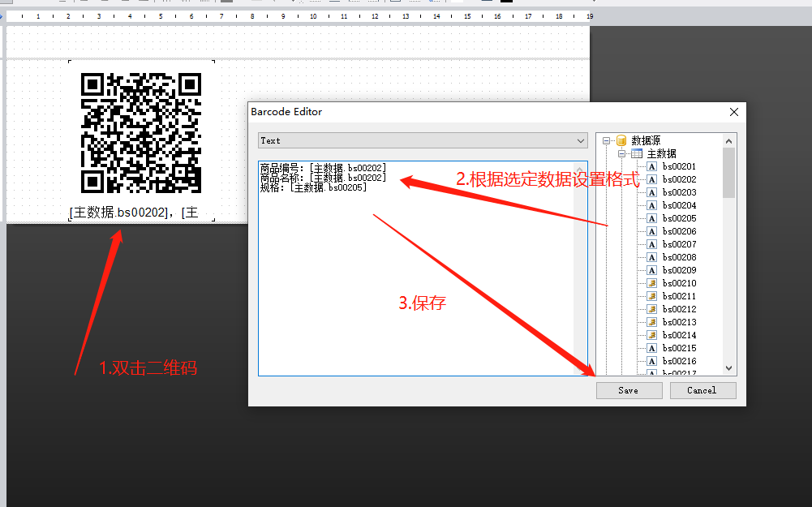The width and height of the screenshot is (812, 507).
Task: Click the numeric field icon beside bs00212
Action: (x=652, y=308)
